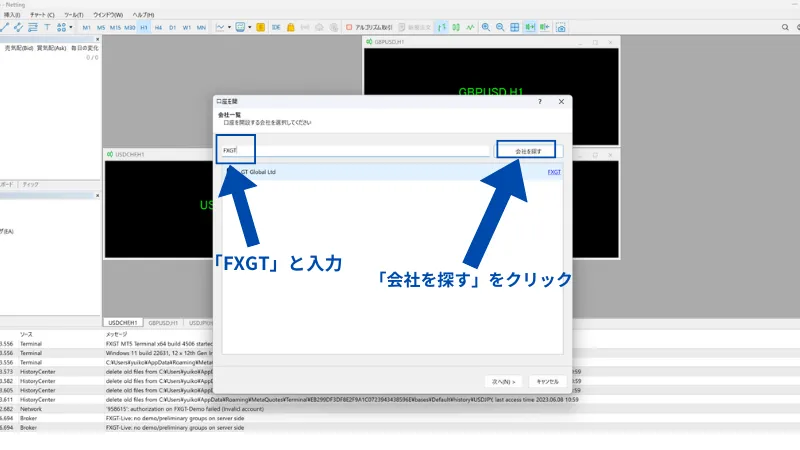Click the 買気配(Ask) column header
The height and width of the screenshot is (450, 800).
tap(52, 48)
